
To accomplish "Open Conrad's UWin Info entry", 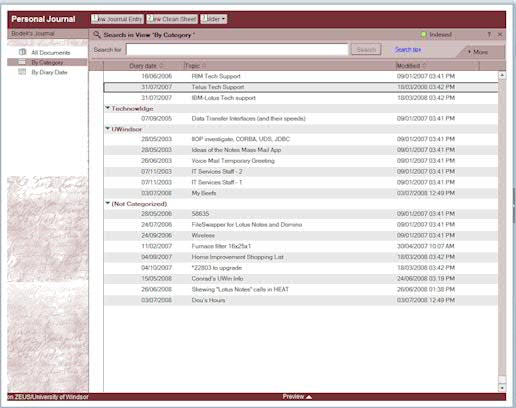I will pyautogui.click(x=301, y=278).
